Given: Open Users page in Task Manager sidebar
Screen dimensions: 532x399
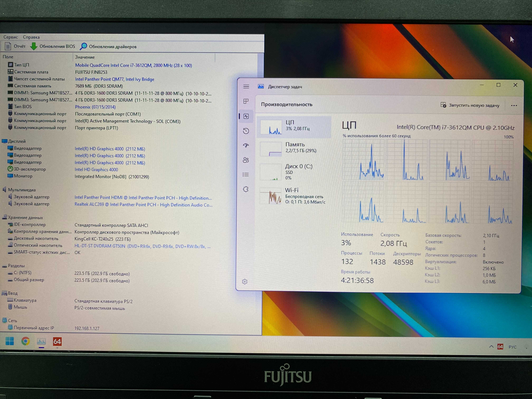Looking at the screenshot, I should click(x=246, y=160).
